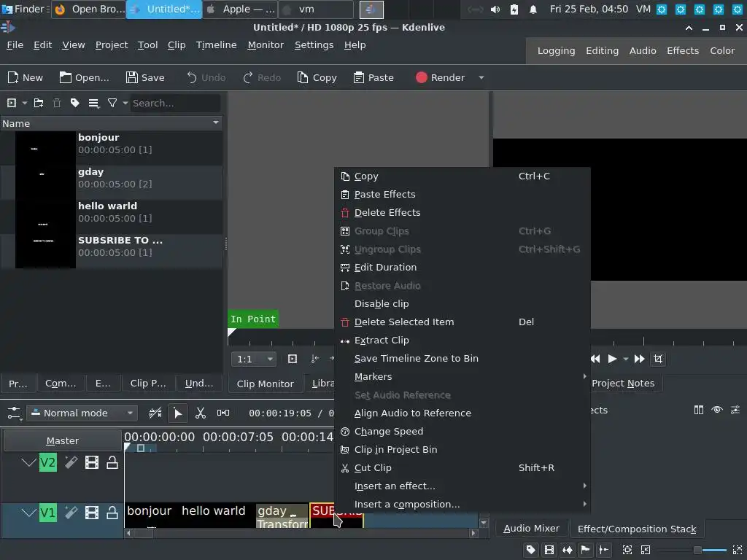Toggle split compare icon in effects panel

pos(698,410)
